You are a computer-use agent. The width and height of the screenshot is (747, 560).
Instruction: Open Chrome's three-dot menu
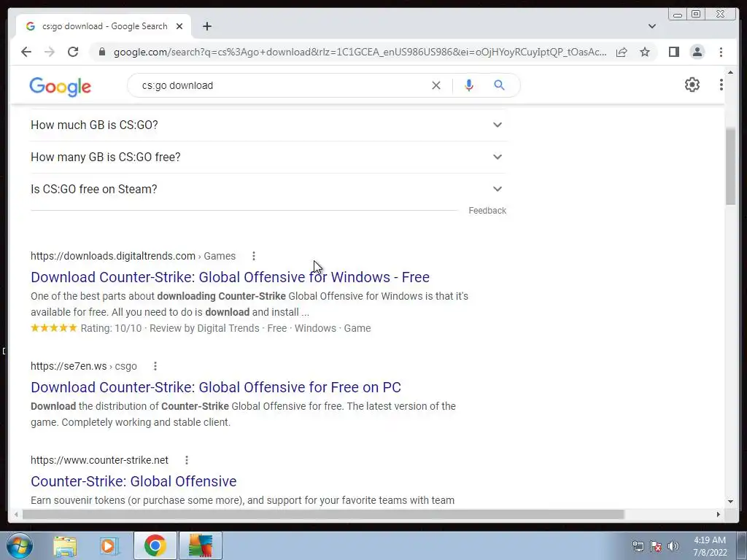pos(721,52)
